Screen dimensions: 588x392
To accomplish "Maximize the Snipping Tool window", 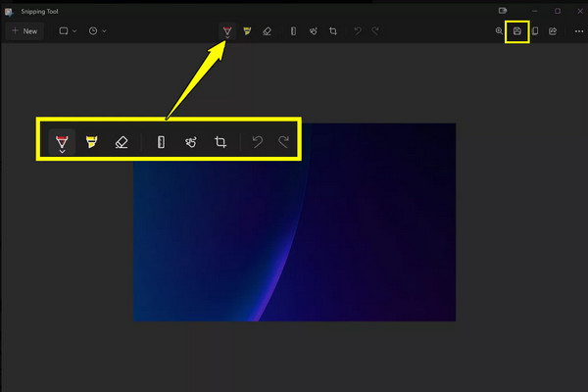I will tap(558, 11).
